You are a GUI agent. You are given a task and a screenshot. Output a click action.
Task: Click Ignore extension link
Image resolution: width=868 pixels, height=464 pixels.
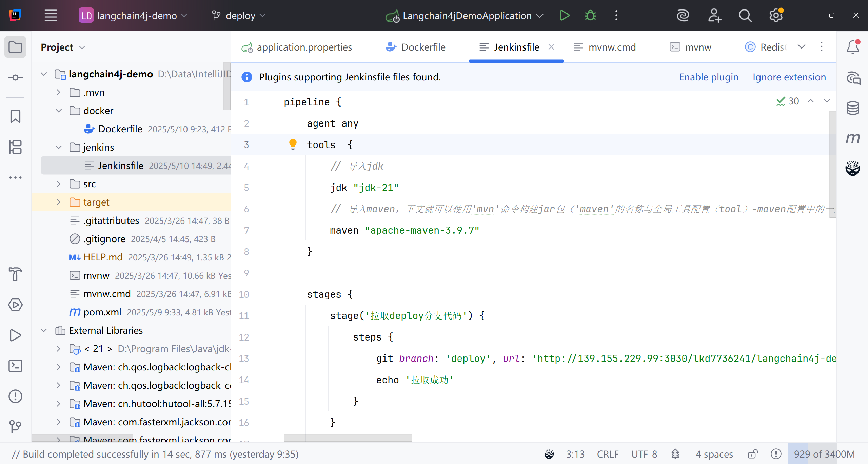[789, 77]
